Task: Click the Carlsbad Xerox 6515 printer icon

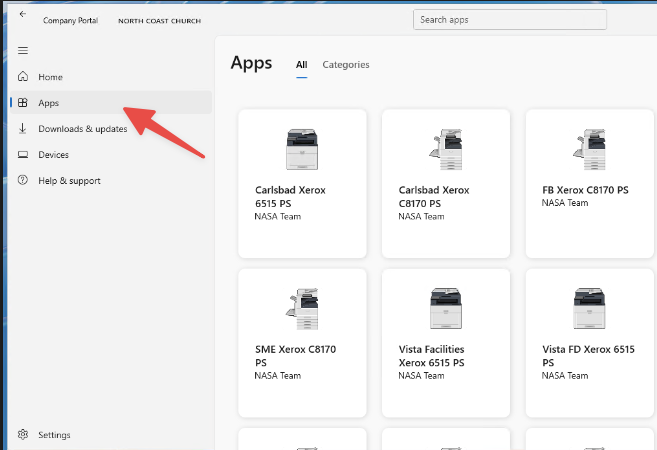Action: point(301,150)
